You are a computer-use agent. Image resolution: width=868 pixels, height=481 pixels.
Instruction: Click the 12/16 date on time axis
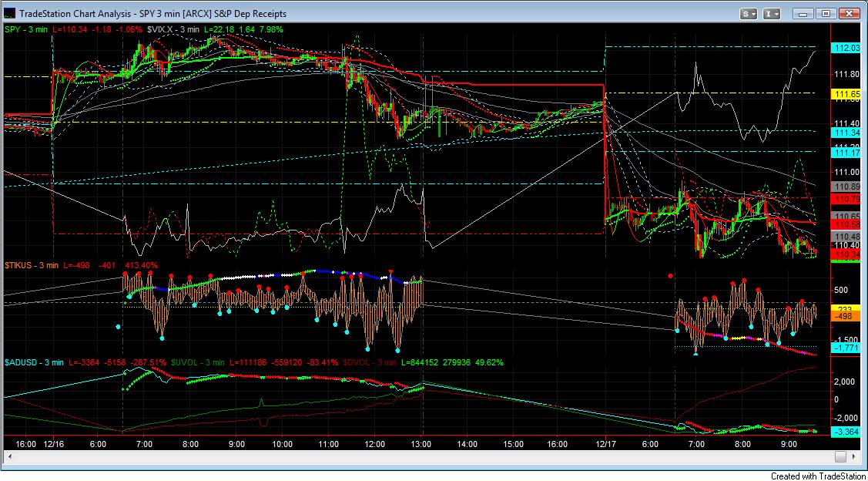(52, 444)
